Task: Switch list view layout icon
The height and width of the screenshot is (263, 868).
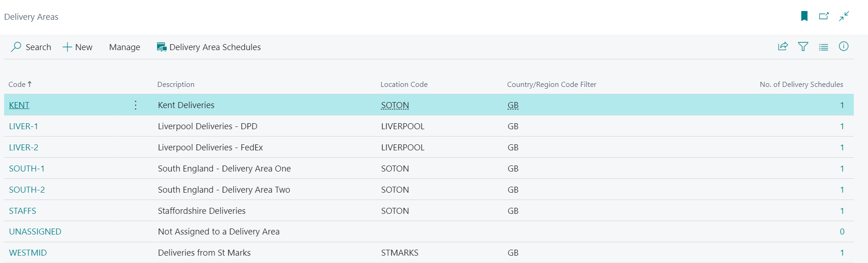Action: pyautogui.click(x=823, y=47)
